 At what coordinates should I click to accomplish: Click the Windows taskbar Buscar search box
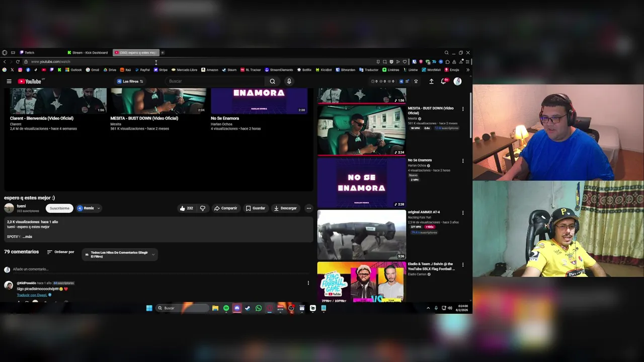(182, 308)
